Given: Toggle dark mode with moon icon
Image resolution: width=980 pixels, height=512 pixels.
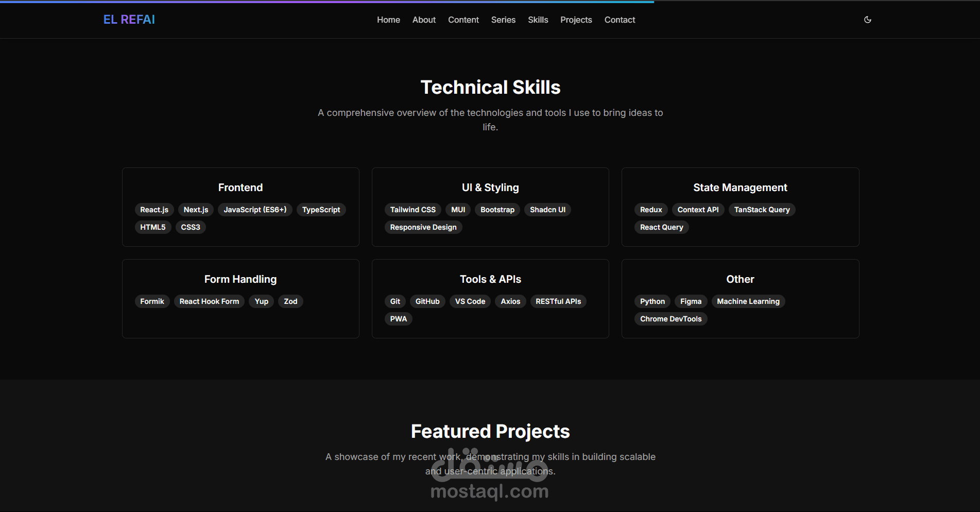Looking at the screenshot, I should (x=868, y=20).
